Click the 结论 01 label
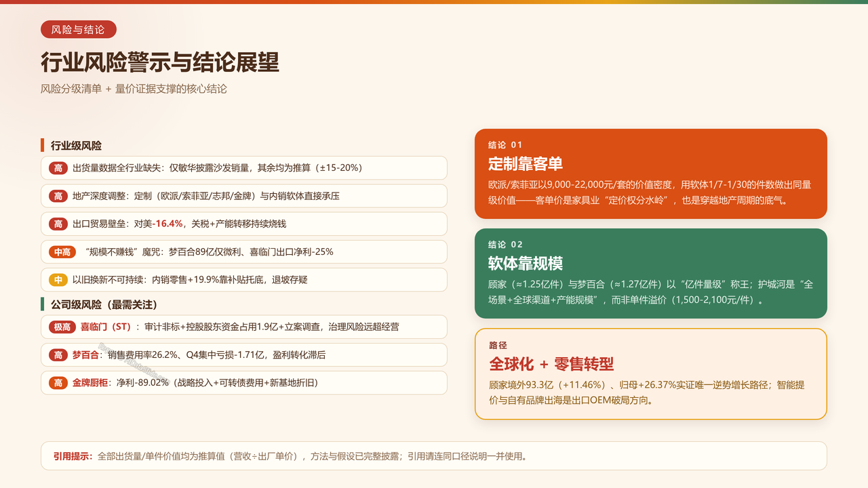The width and height of the screenshot is (868, 488). point(506,145)
